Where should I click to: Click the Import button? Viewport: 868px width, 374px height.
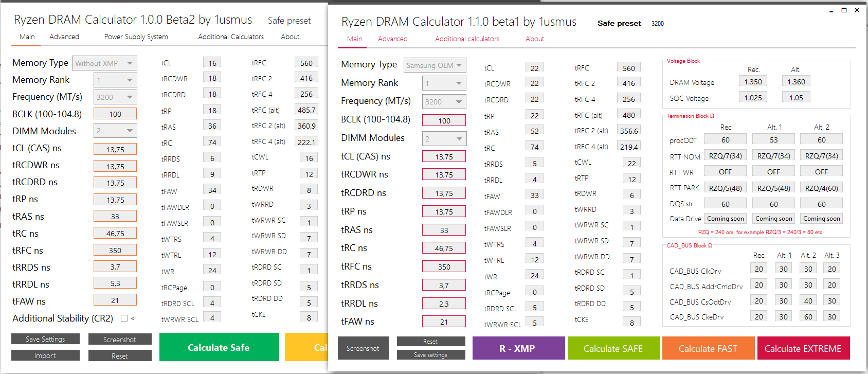(x=45, y=355)
